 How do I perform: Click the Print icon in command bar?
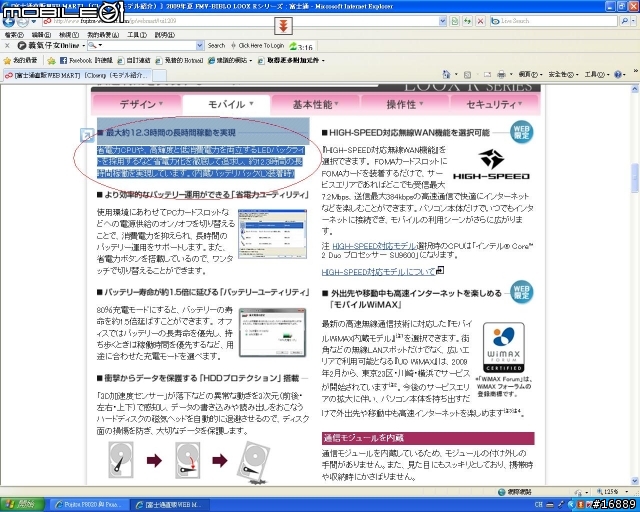pos(502,74)
